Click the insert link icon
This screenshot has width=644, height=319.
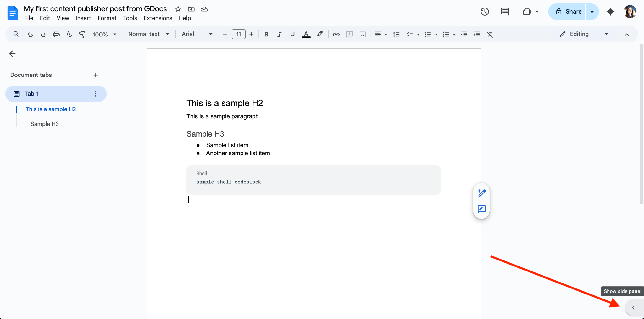pyautogui.click(x=336, y=34)
